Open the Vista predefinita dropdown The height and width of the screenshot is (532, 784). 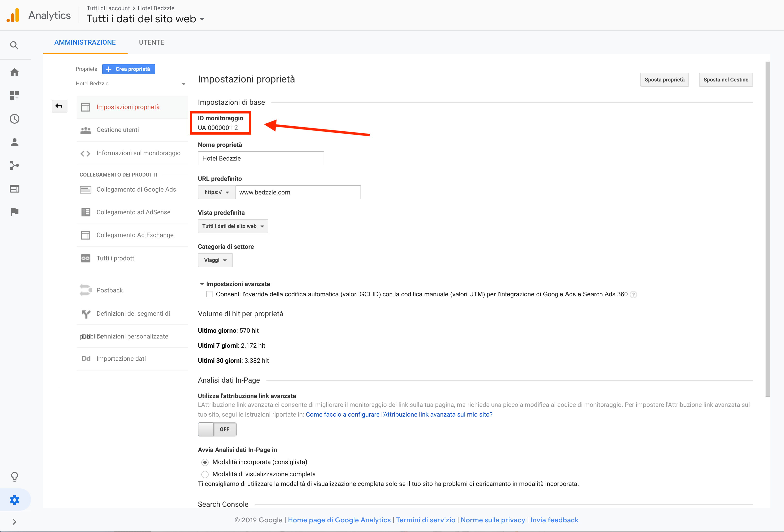click(233, 226)
